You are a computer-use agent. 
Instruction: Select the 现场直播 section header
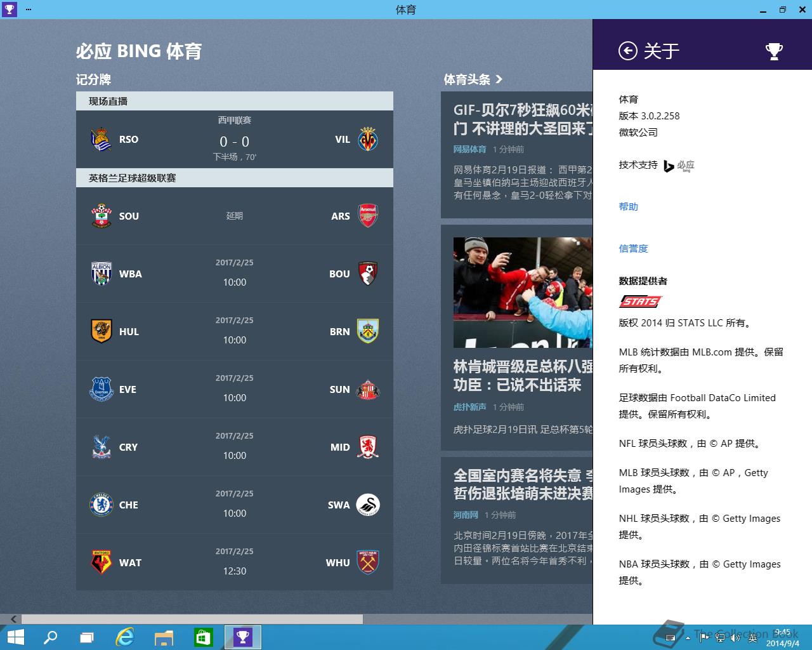(x=235, y=101)
